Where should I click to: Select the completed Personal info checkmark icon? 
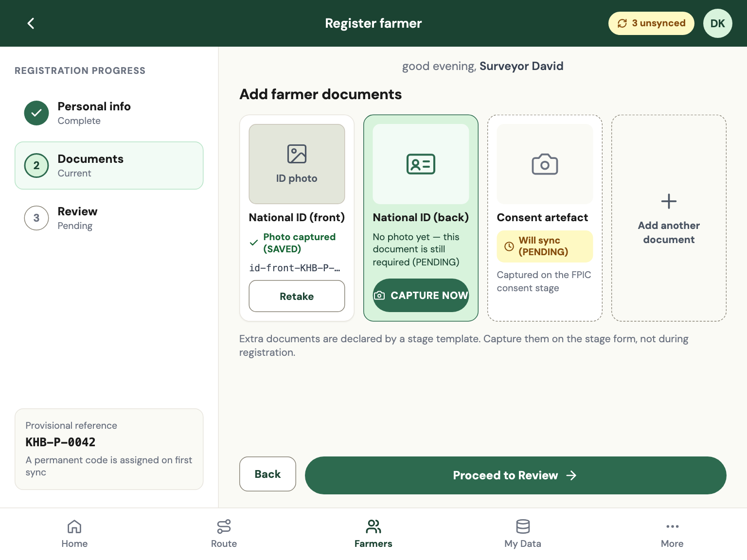point(36,113)
